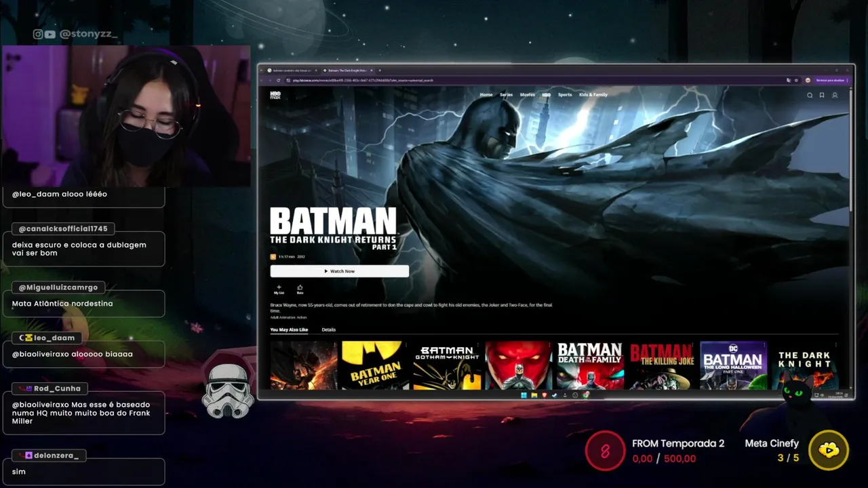Switch to the Details tab
The width and height of the screenshot is (868, 488).
pyautogui.click(x=329, y=329)
